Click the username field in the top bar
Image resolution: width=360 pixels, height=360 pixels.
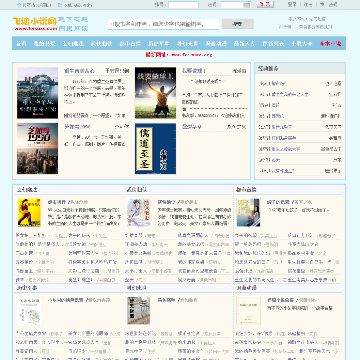[x=183, y=5]
